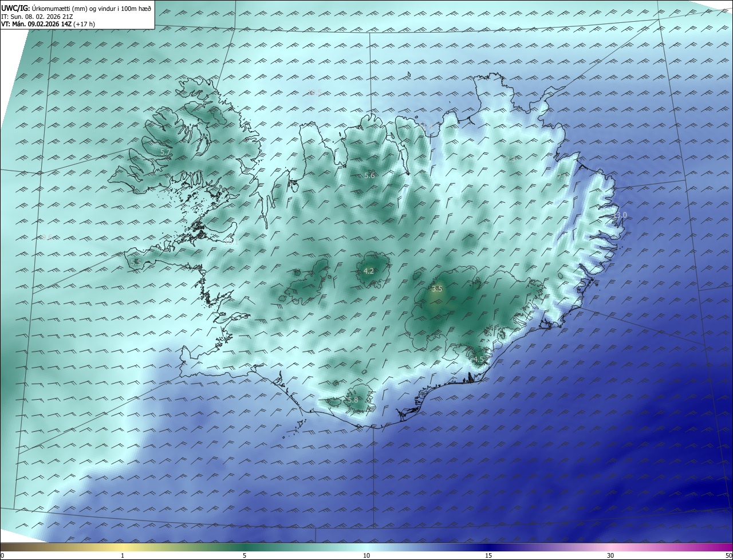Click the 5.5 value on Snæfellsnes peninsula
This screenshot has width=733, height=560.
(136, 262)
